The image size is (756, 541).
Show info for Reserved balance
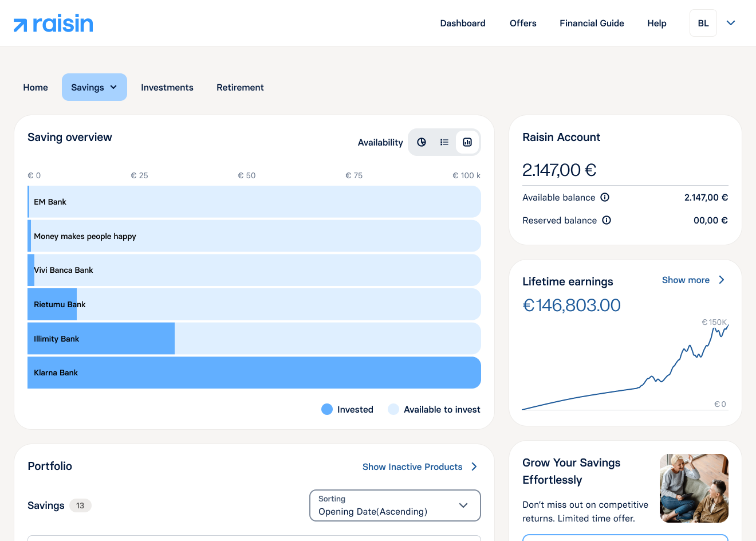click(607, 220)
